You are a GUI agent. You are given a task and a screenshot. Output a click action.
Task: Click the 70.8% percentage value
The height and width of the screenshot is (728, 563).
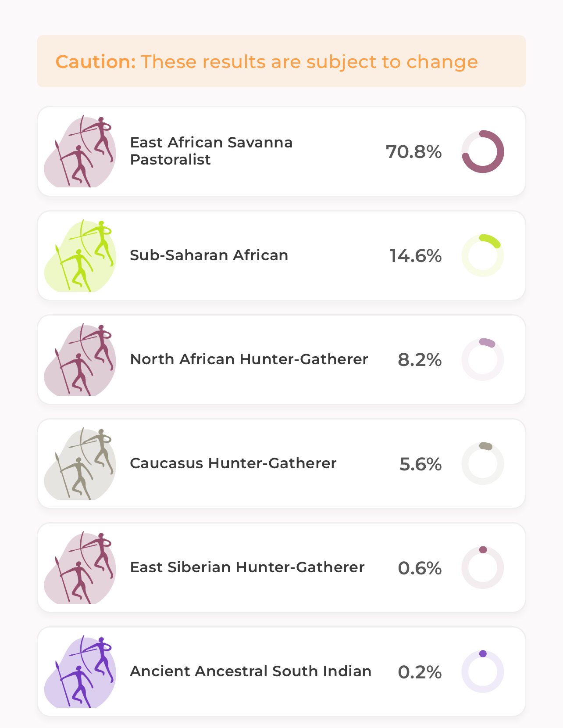pyautogui.click(x=414, y=152)
